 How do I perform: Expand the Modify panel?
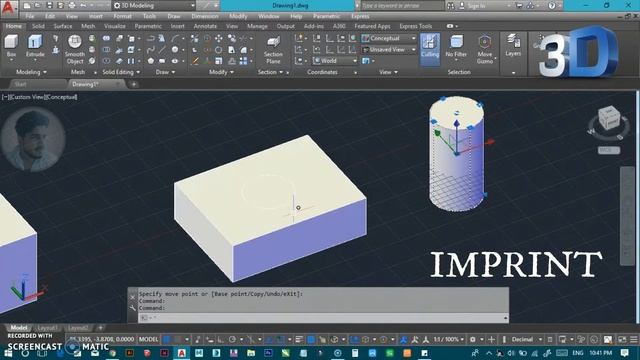click(x=221, y=72)
